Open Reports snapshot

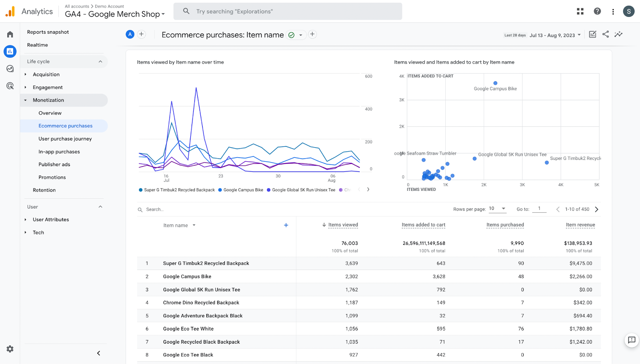pos(48,32)
